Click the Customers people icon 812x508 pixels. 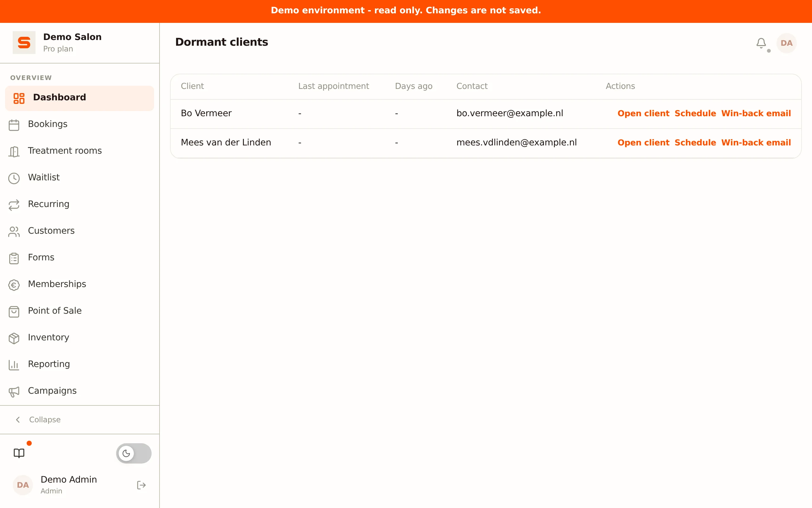point(14,231)
